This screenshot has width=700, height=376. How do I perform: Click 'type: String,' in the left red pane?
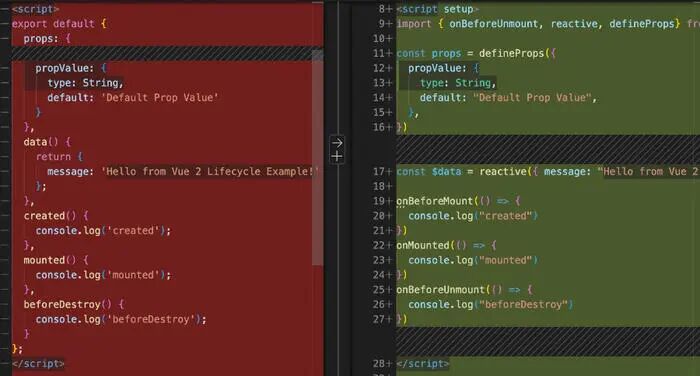point(85,83)
